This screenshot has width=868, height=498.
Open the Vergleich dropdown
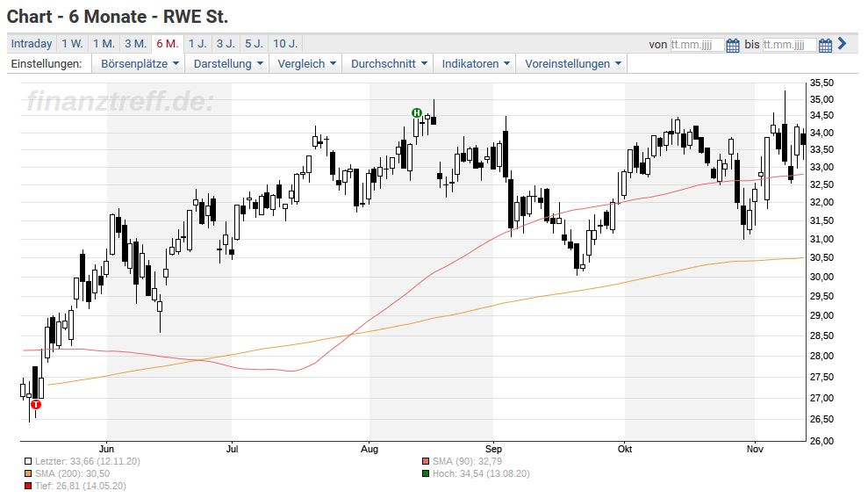(x=306, y=64)
